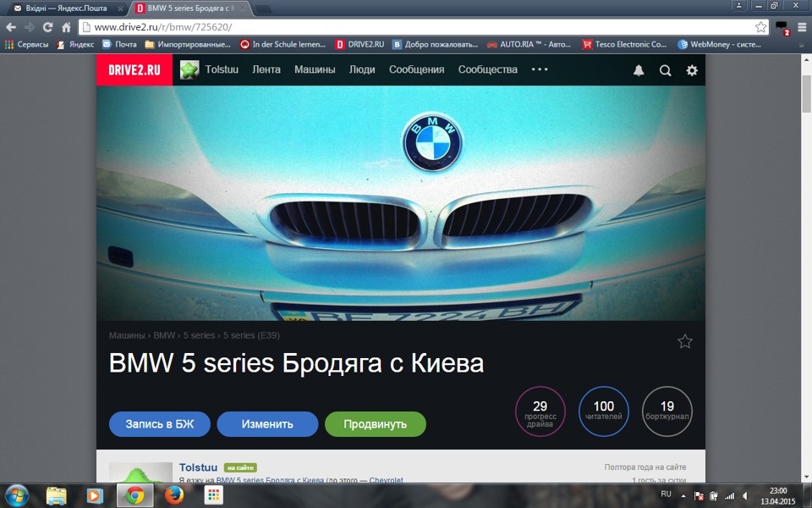Switch to Вхідні Яндекс.Пошта tab
This screenshot has height=508, width=812.
click(x=66, y=8)
